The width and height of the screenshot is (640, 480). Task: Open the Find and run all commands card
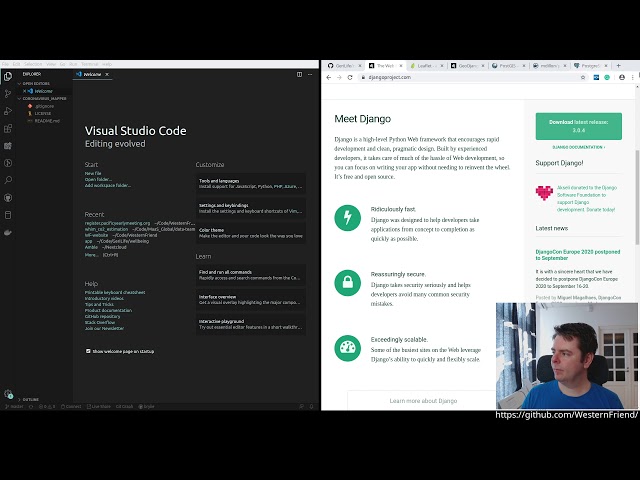coord(251,275)
